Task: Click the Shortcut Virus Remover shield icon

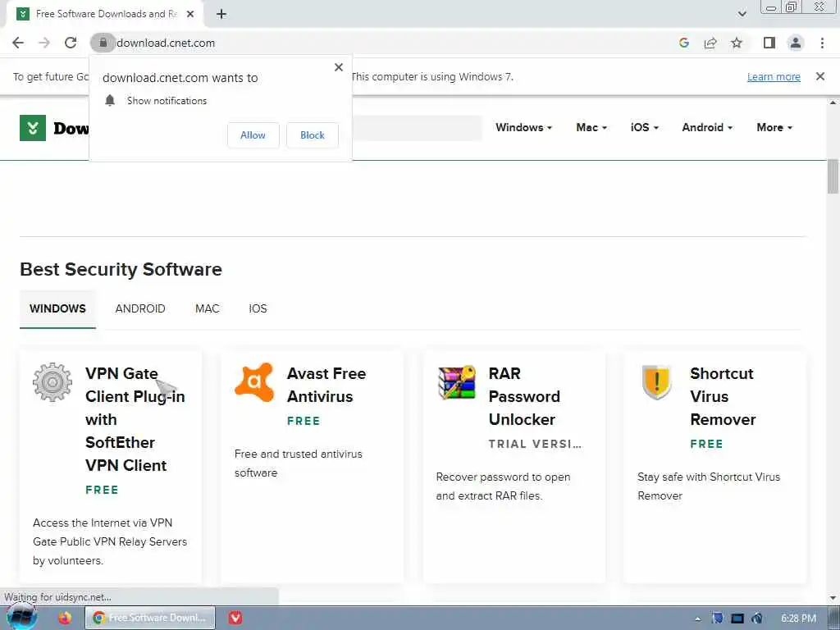Action: point(657,382)
